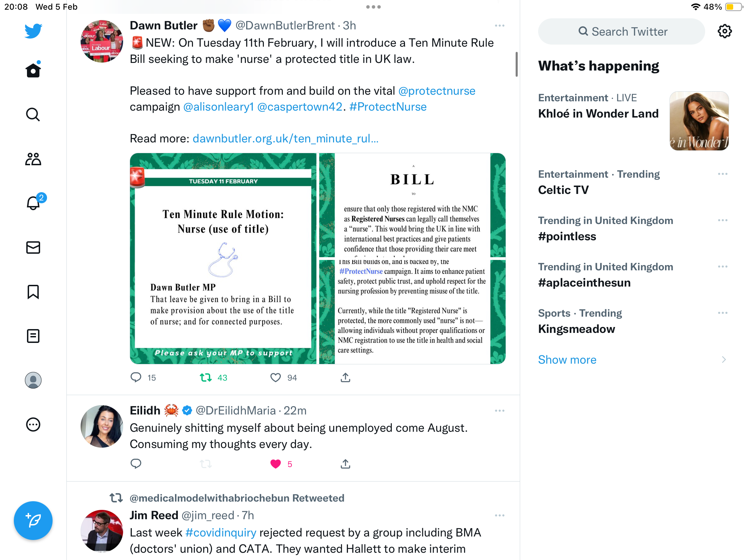Open Lists icon in sidebar
Screen dimensions: 747x560
coord(33,336)
